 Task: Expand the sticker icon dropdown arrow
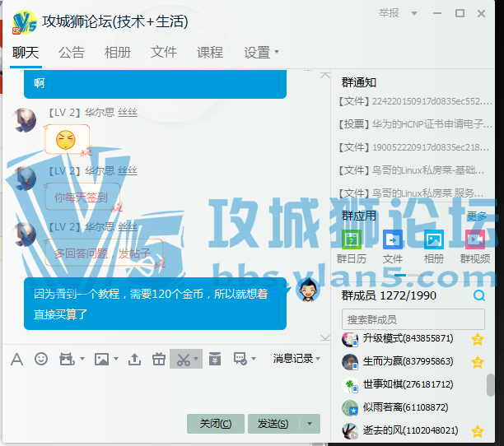pos(82,359)
